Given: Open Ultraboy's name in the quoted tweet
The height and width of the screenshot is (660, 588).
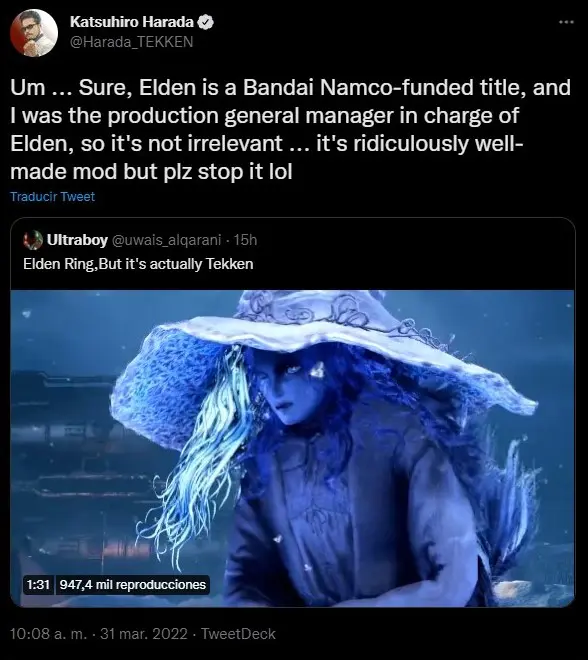Looking at the screenshot, I should click(77, 240).
